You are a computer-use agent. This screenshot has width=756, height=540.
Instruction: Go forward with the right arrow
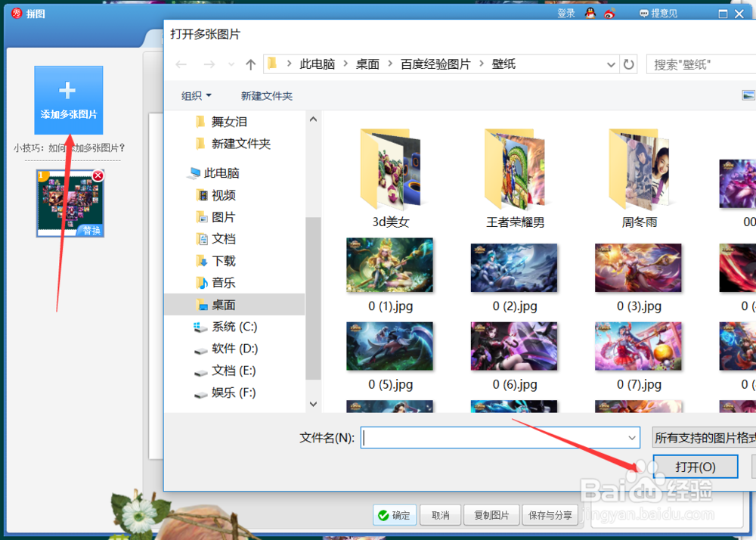(209, 64)
